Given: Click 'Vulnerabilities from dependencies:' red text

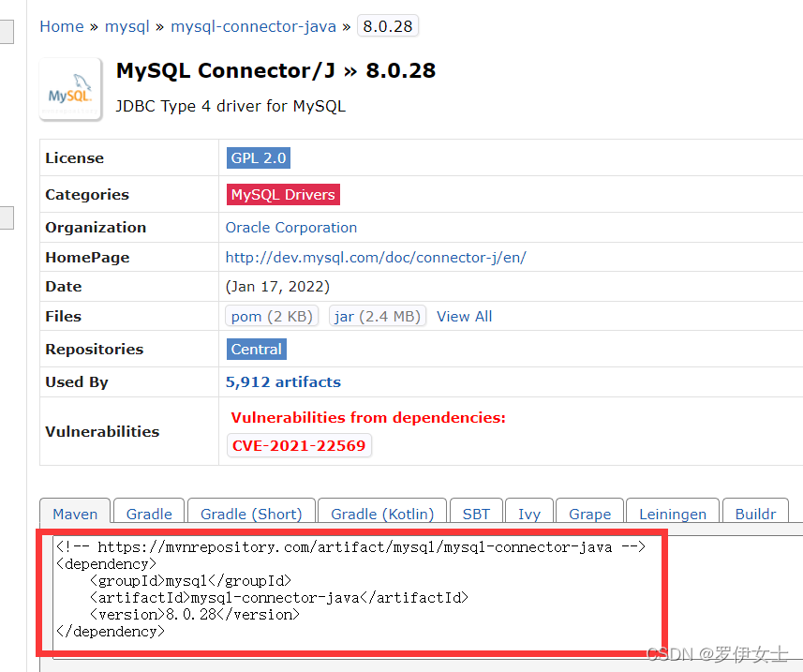Looking at the screenshot, I should [x=368, y=417].
